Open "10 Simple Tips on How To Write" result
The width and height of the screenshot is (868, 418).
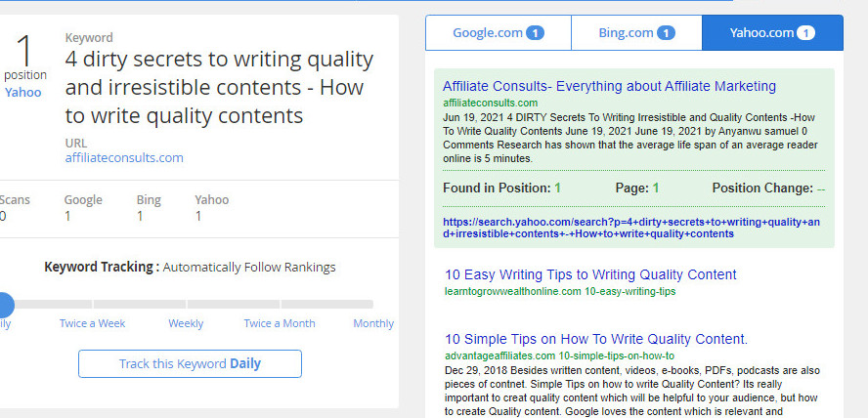pyautogui.click(x=595, y=339)
